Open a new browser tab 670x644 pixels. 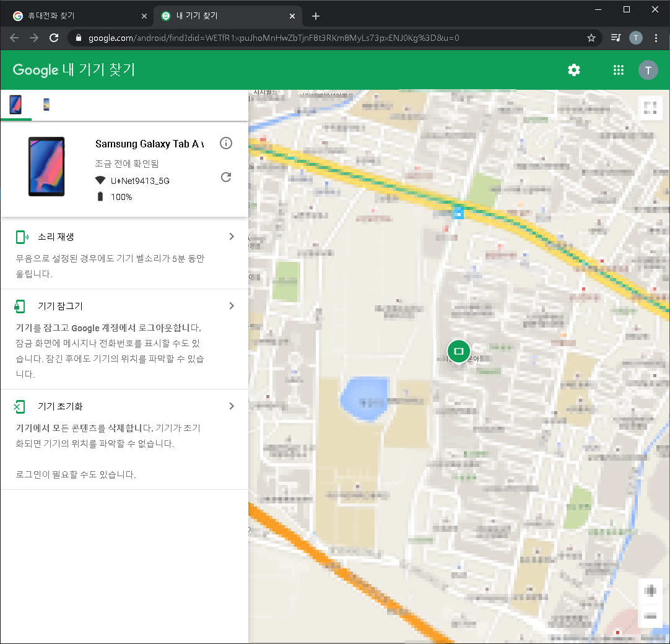316,16
